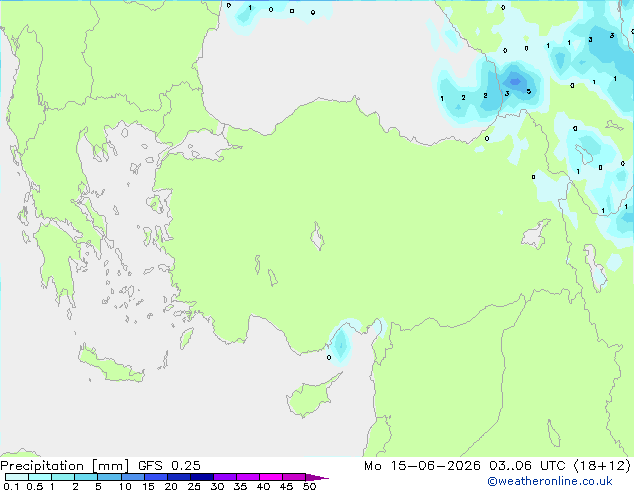This screenshot has height=490, width=634.
Task: Click the 'Mo 15-06-2026' date text
Action: pyautogui.click(x=422, y=466)
